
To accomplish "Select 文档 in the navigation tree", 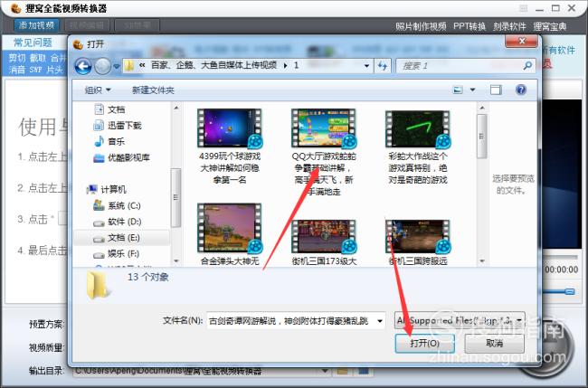I will coord(109,109).
